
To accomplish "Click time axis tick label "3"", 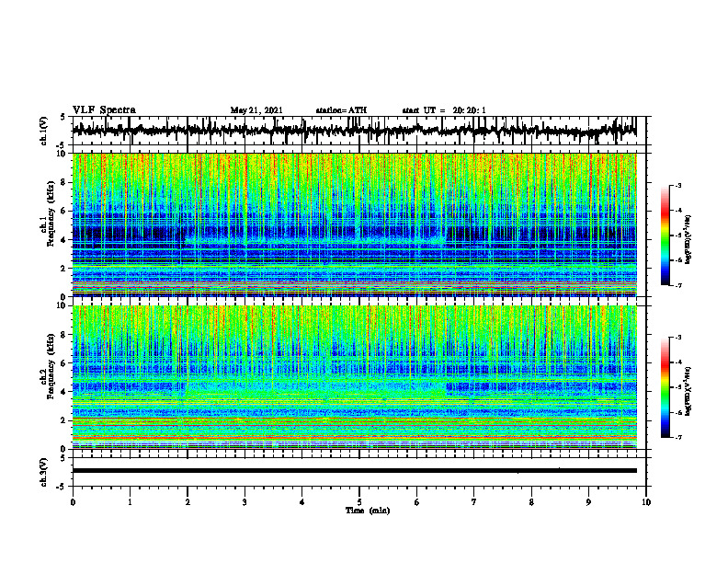I will [245, 502].
